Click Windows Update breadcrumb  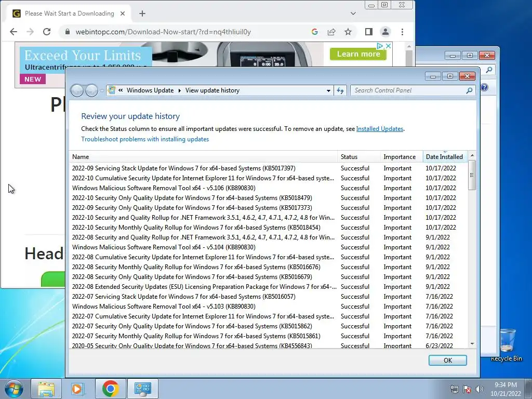point(150,90)
